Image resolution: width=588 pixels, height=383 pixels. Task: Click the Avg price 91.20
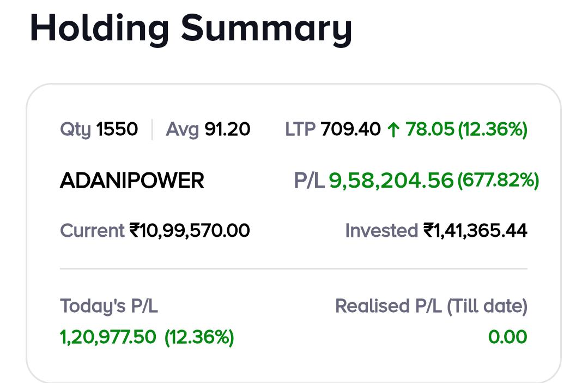[227, 130]
